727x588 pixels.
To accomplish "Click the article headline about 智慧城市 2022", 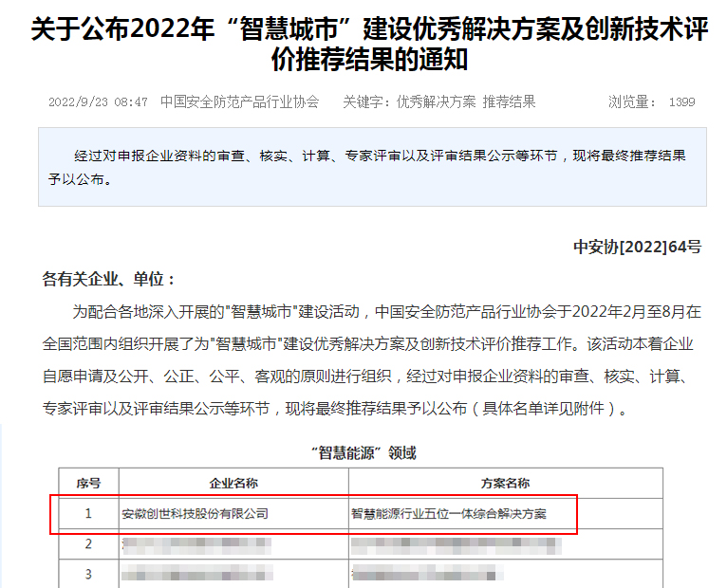I will tap(370, 45).
